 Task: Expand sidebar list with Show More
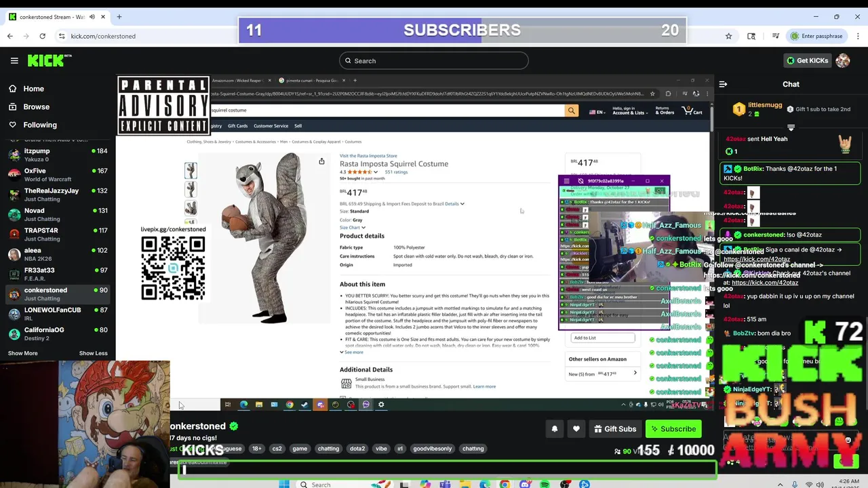tap(23, 353)
